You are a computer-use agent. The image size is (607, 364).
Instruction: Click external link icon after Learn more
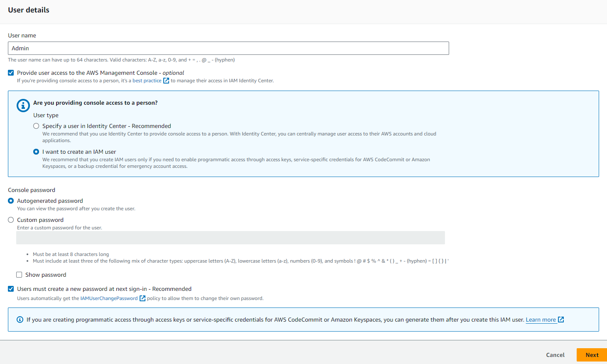click(x=561, y=320)
